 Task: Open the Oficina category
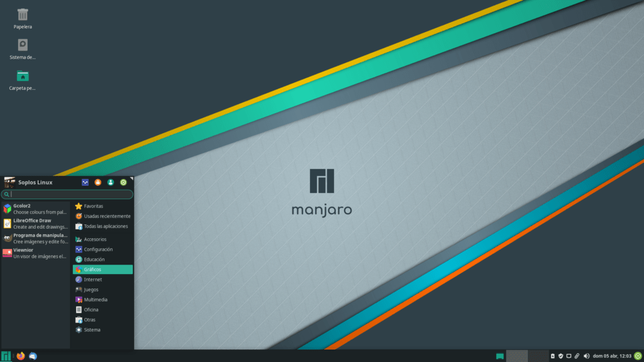(103, 309)
